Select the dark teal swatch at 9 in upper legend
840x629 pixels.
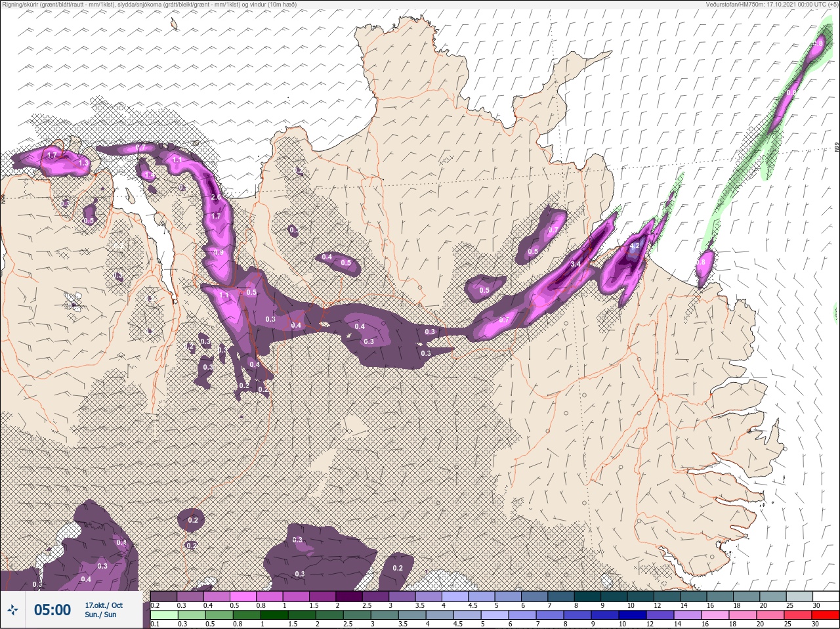614,597
